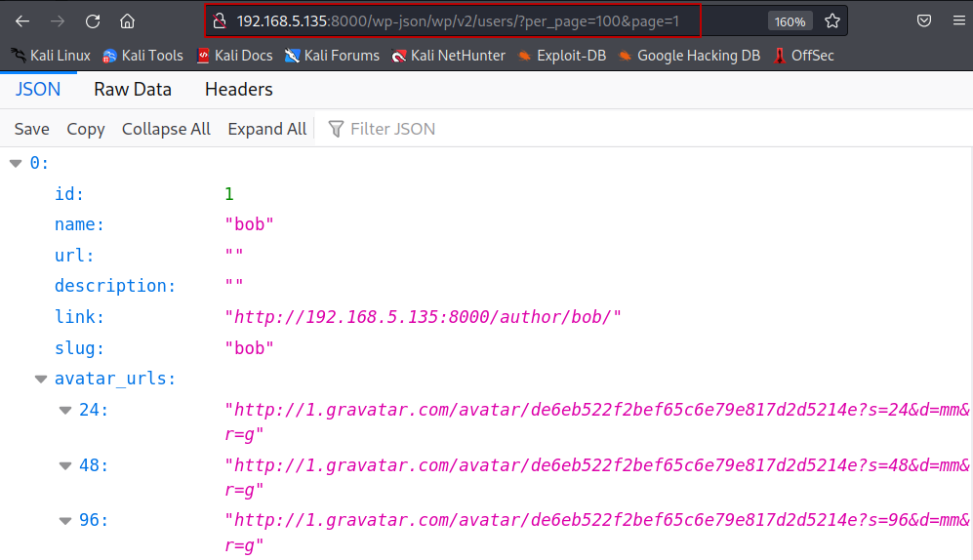
Task: Open the Kali NetHunter bookmark
Action: click(449, 56)
